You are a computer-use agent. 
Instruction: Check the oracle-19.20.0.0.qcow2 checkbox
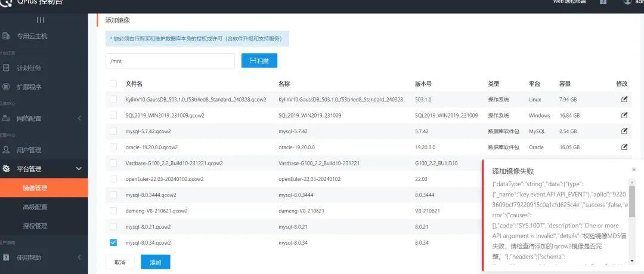coord(113,147)
